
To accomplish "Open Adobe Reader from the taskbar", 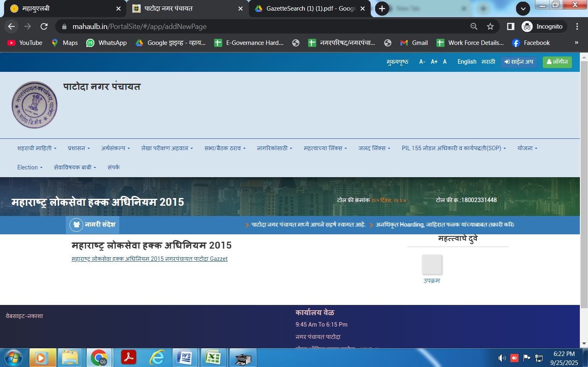I will click(129, 358).
